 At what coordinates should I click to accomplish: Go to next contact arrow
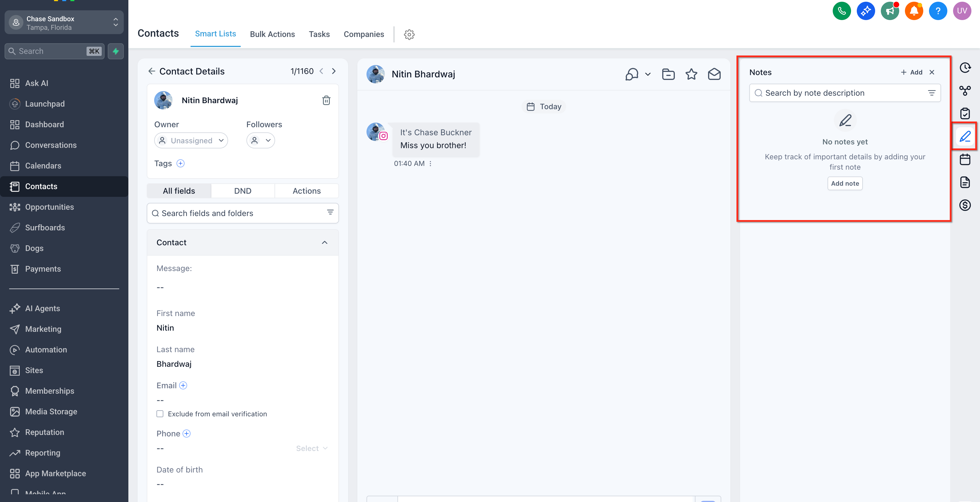click(334, 71)
